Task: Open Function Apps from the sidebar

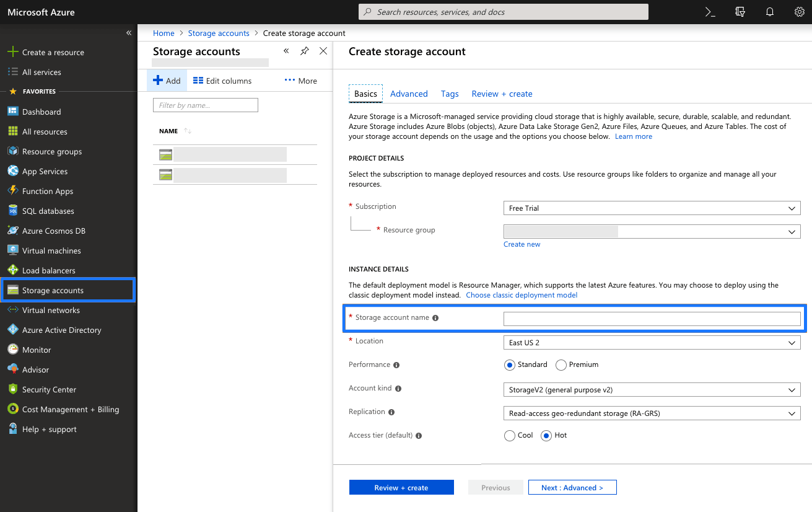Action: pyautogui.click(x=48, y=190)
